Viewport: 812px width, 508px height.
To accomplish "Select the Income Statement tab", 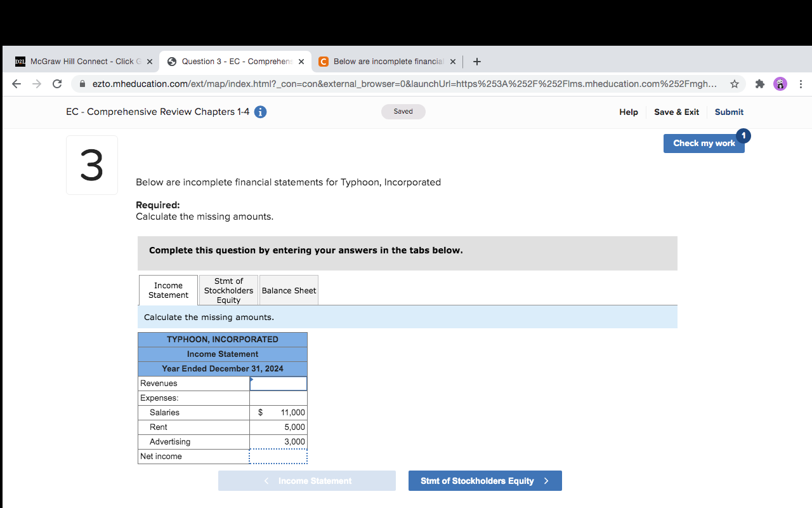I will (168, 290).
